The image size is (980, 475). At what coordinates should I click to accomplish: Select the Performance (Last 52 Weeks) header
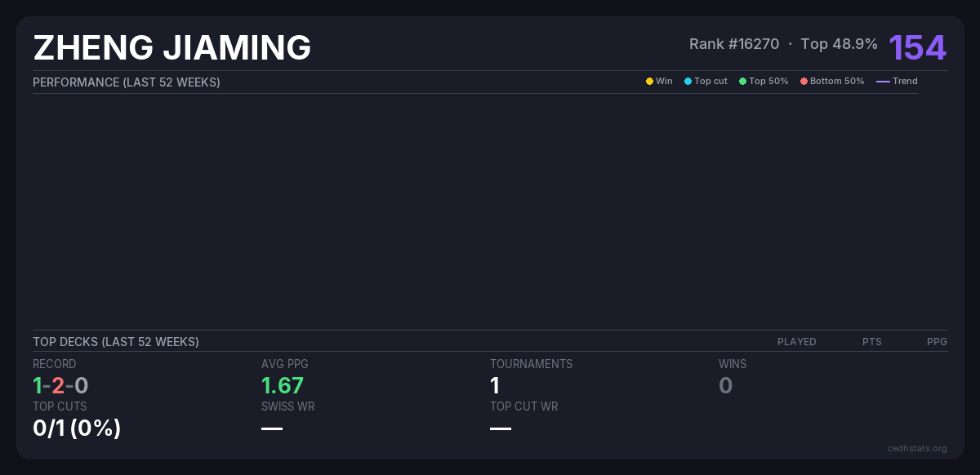(x=127, y=82)
